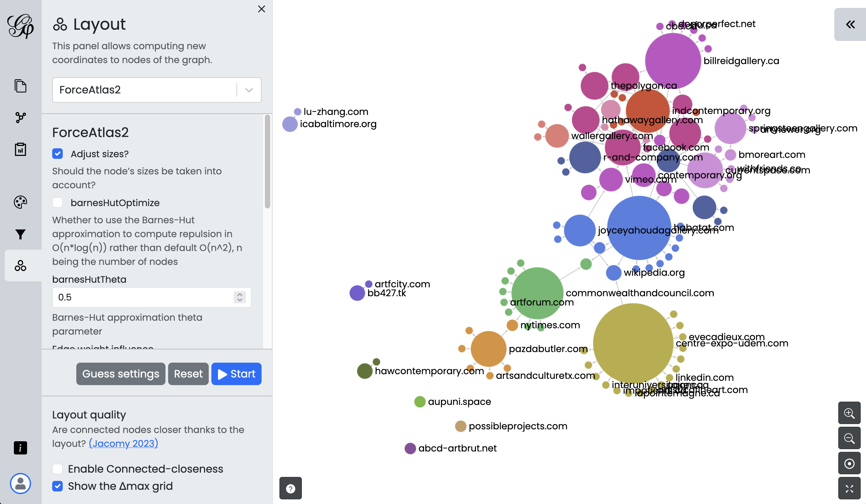Click the ForceAtlas2 settings scrollbar

pos(267,162)
